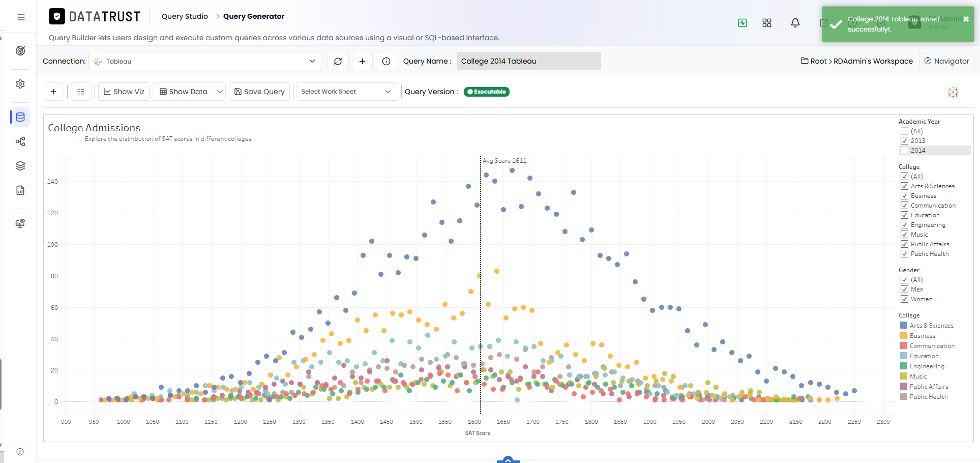Open the notifications bell
This screenshot has width=980, height=463.
pyautogui.click(x=795, y=23)
